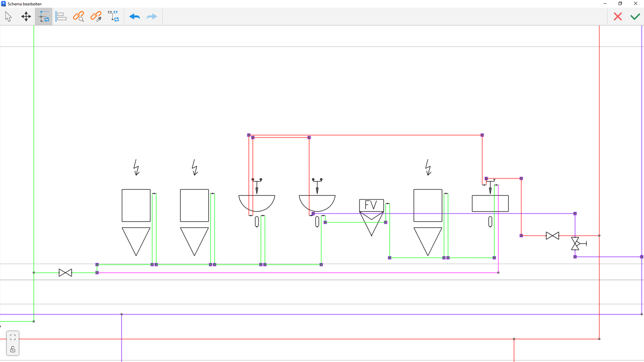Toggle the active reroute connection line tool
Screen dimensions: 644x362
(43, 17)
